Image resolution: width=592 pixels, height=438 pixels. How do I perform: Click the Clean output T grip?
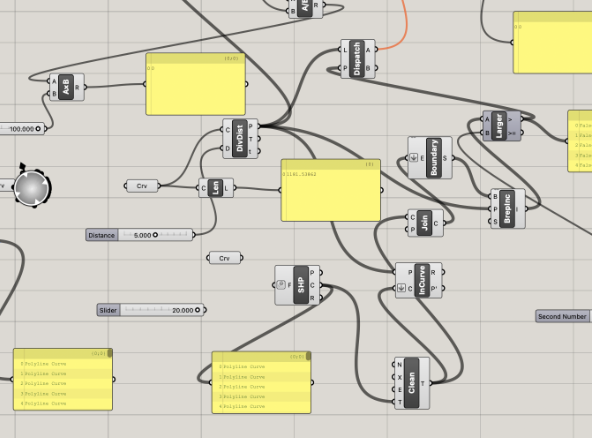tap(430, 383)
